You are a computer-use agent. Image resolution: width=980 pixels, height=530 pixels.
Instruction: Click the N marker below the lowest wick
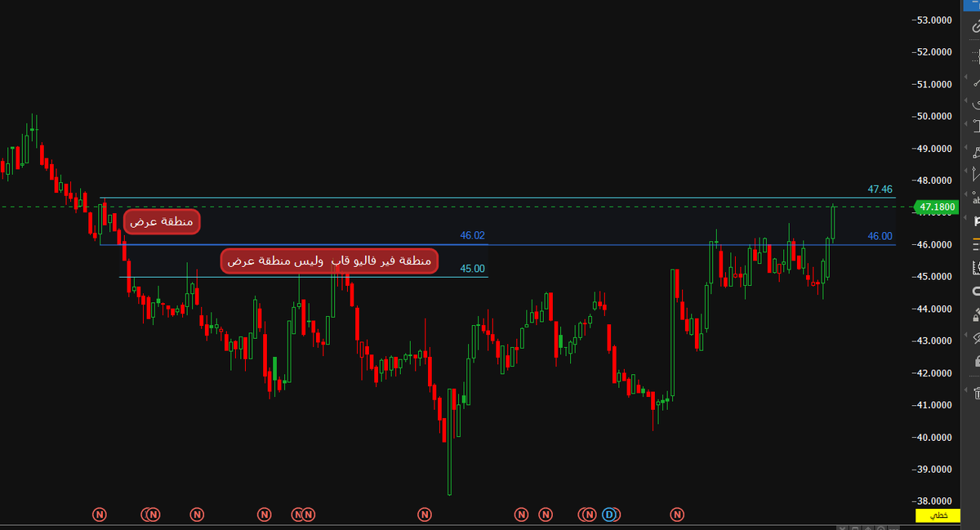pos(425,514)
